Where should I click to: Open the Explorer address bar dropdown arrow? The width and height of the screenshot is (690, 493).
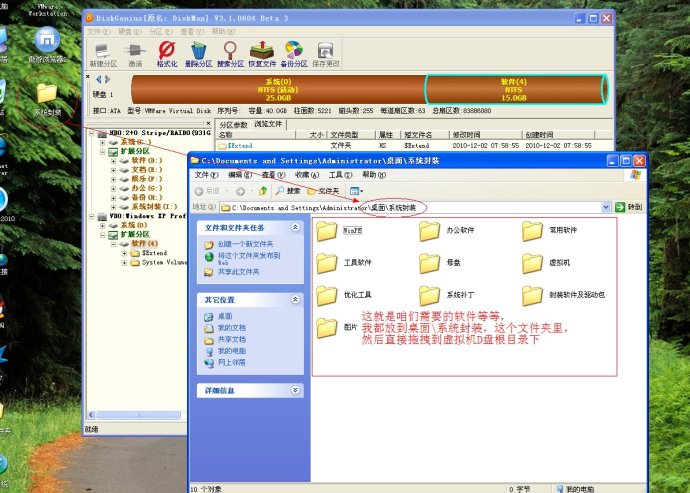606,207
